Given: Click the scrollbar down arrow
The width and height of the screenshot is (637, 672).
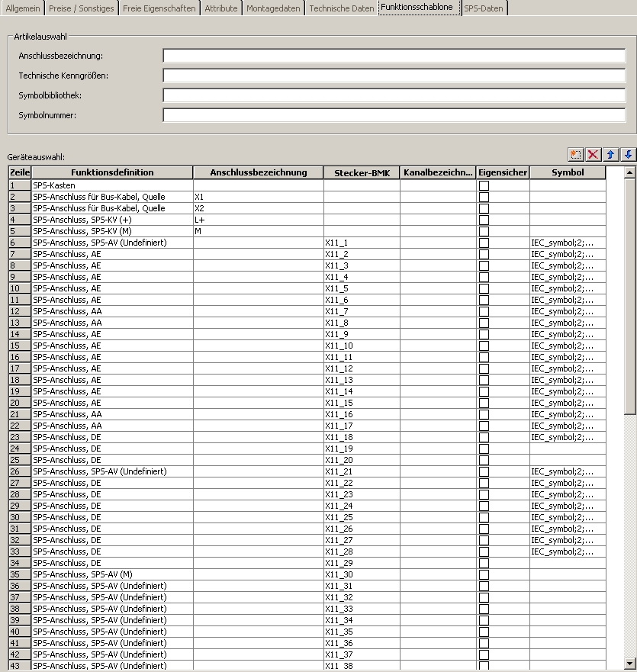Looking at the screenshot, I should coord(629,664).
